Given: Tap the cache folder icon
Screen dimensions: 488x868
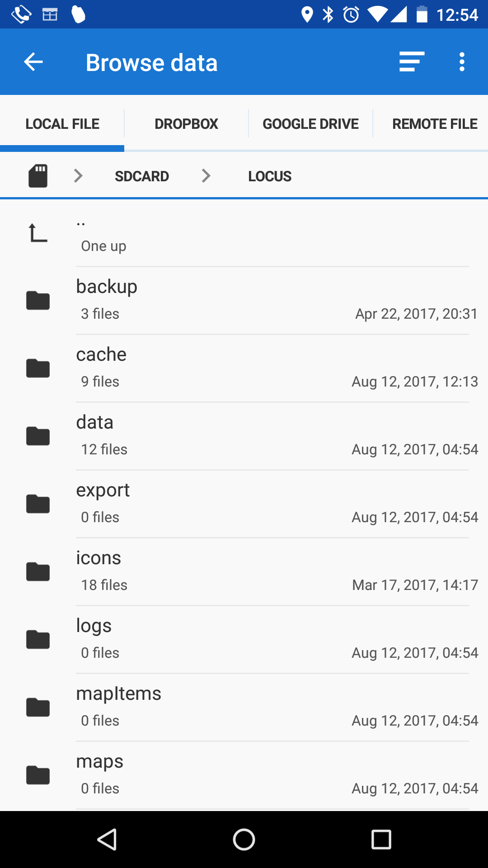Looking at the screenshot, I should click(x=38, y=368).
